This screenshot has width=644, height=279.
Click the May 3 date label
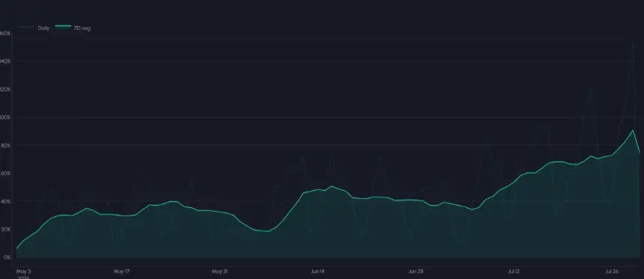tap(23, 272)
